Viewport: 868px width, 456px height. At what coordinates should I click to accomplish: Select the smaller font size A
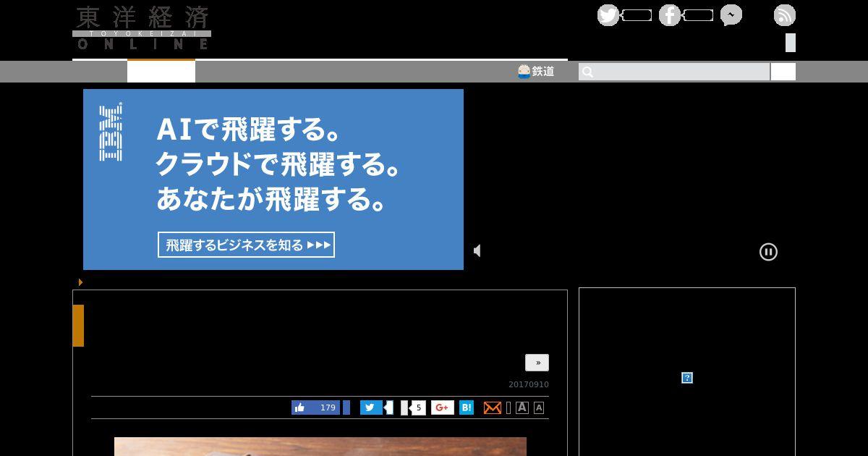pos(539,408)
